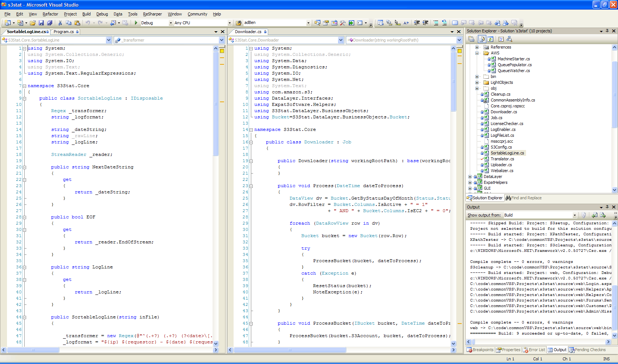Open the ReSharper menu
The height and width of the screenshot is (364, 618).
[x=152, y=14]
